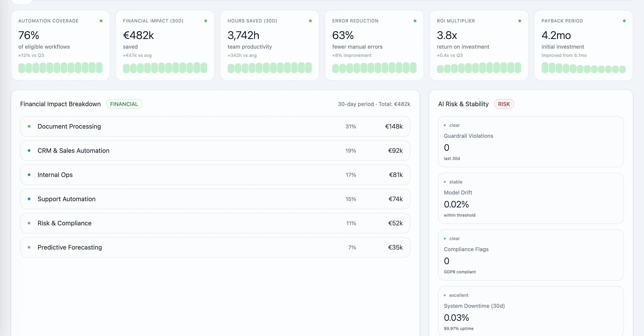
Task: Select the Support Automation row
Action: pos(215,199)
